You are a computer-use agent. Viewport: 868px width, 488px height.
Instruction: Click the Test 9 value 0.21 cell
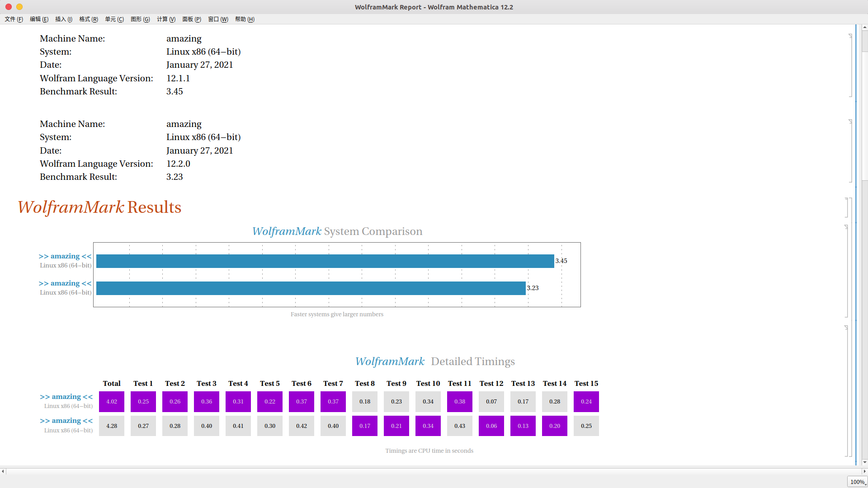point(396,426)
